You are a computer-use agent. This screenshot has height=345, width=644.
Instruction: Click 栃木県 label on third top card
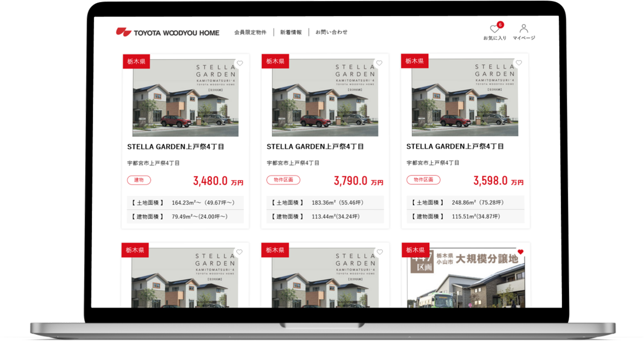[414, 61]
